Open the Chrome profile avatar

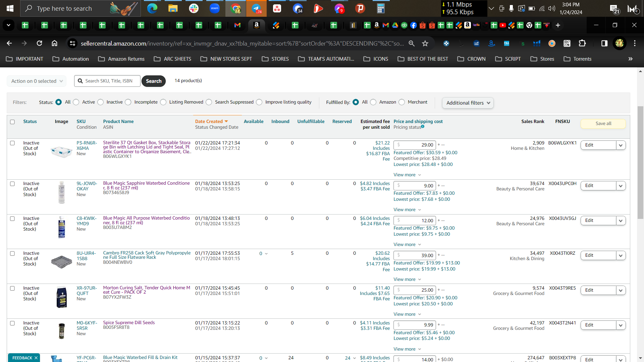tap(620, 43)
